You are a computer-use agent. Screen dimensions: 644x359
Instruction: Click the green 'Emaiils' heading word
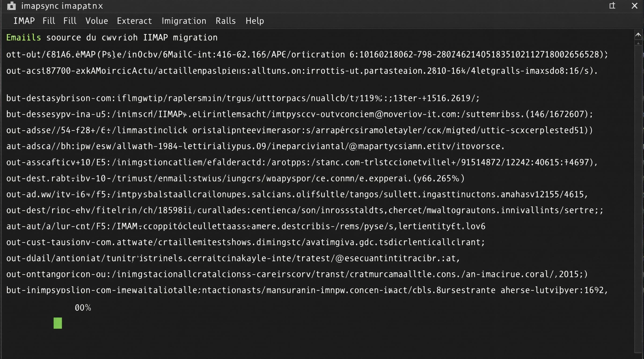[23, 37]
